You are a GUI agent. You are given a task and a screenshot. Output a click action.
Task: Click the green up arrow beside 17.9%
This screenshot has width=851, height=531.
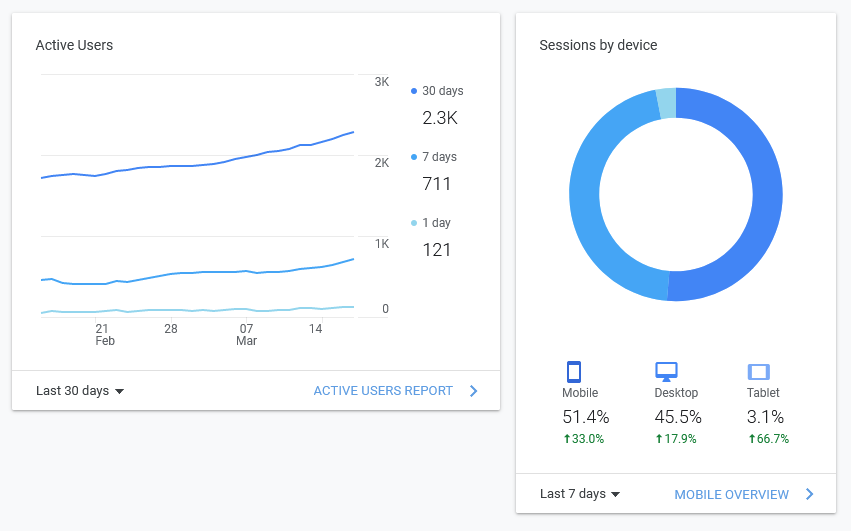(659, 439)
